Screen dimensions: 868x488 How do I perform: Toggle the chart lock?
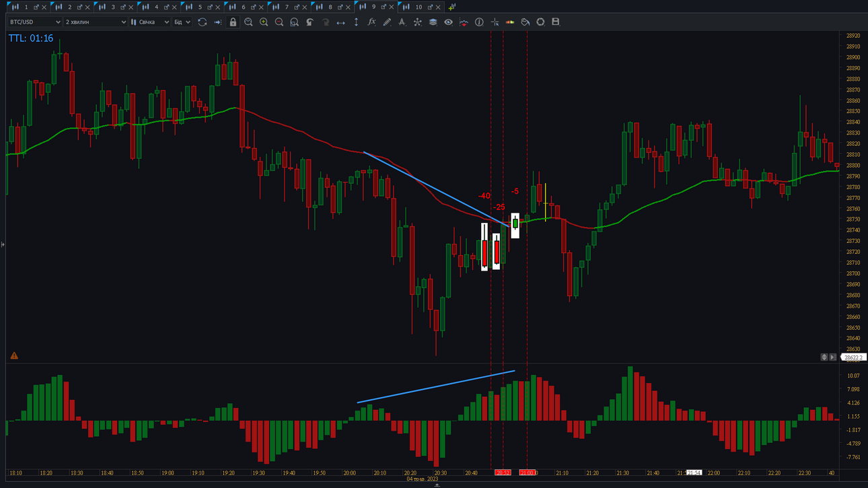tap(233, 22)
